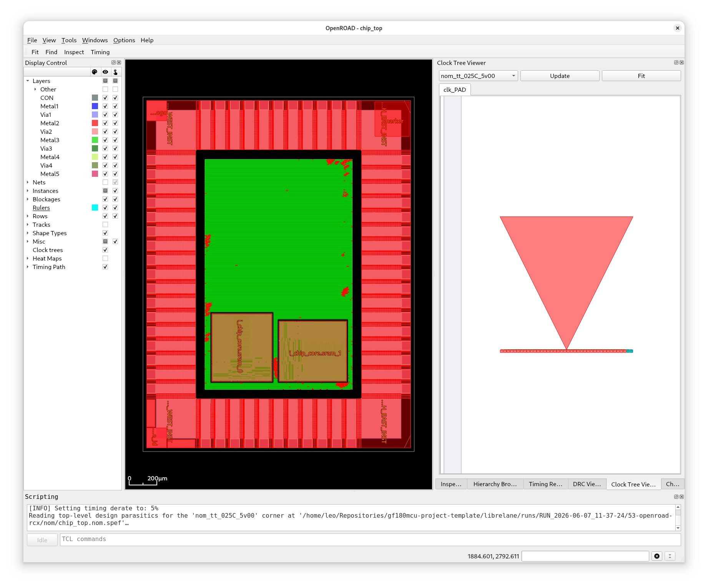
Task: Clear the search field with the X icon
Action: click(x=657, y=556)
